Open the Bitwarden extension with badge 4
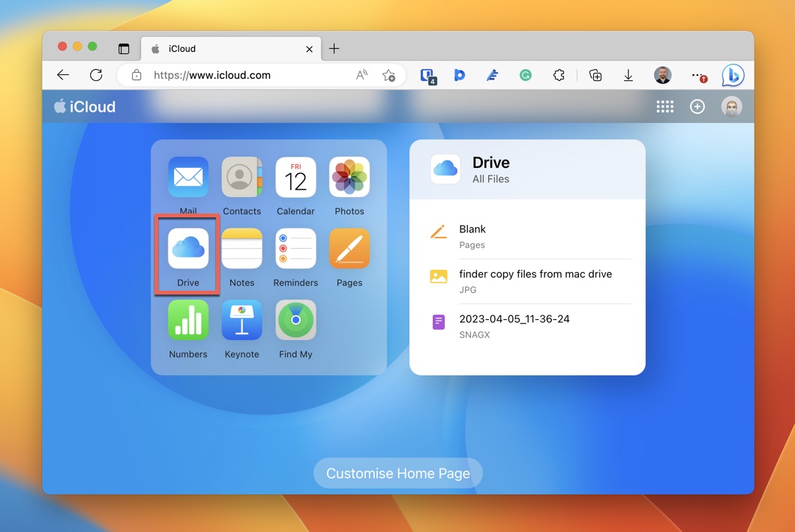The height and width of the screenshot is (532, 795). tap(428, 76)
